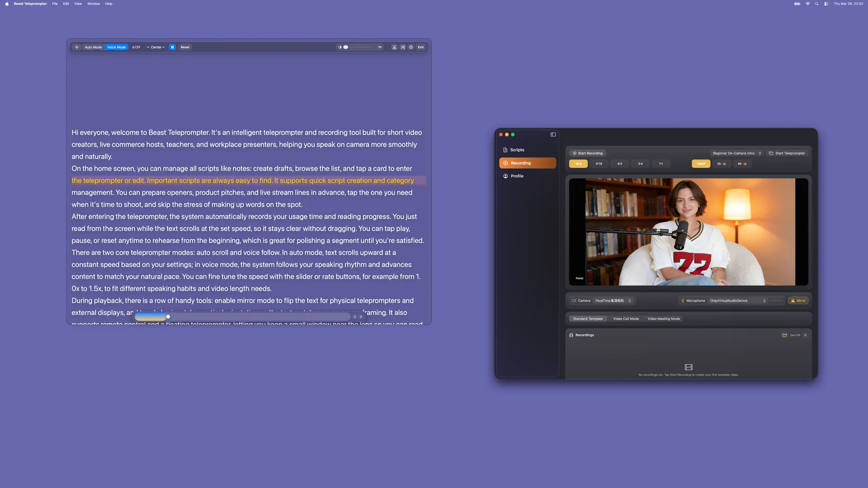Screen dimensions: 868x488
Task: Open teleprompter settings gear icon
Action: coord(411,47)
